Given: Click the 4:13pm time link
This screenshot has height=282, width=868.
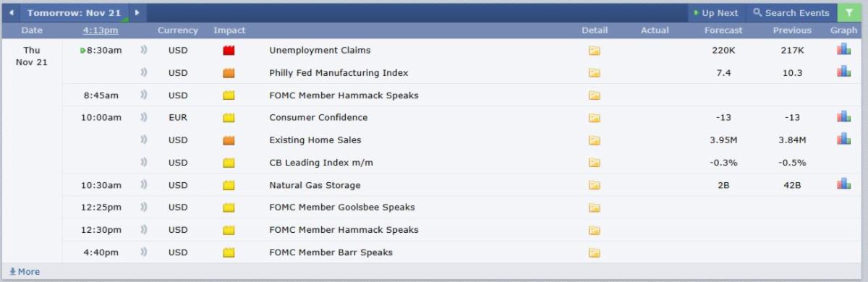Looking at the screenshot, I should coord(101,30).
